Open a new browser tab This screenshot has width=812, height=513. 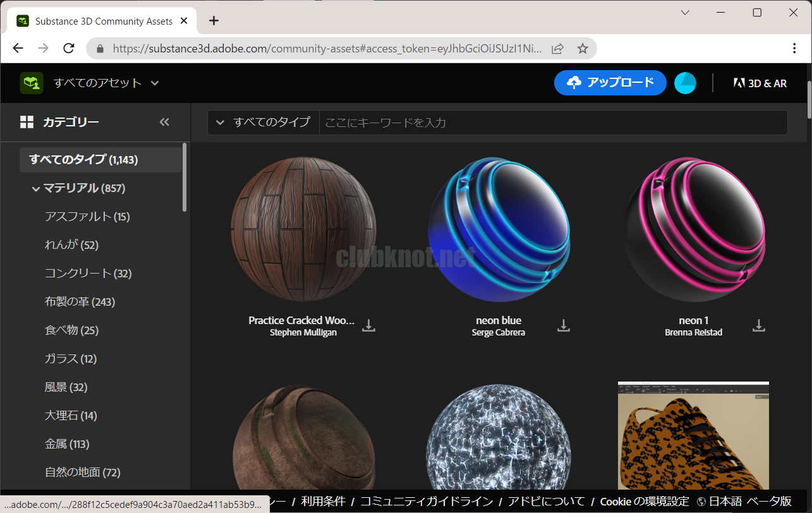click(214, 21)
